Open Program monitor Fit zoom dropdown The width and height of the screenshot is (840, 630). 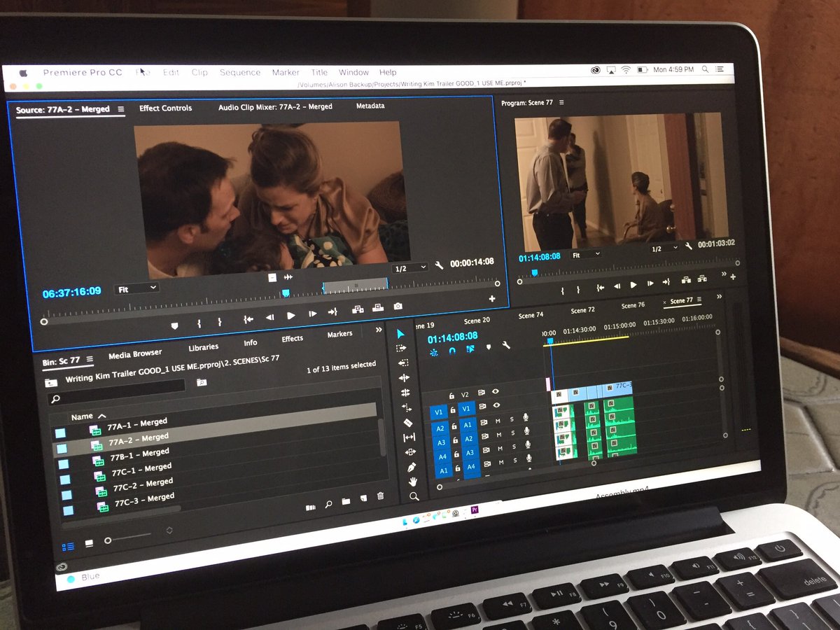coord(585,255)
